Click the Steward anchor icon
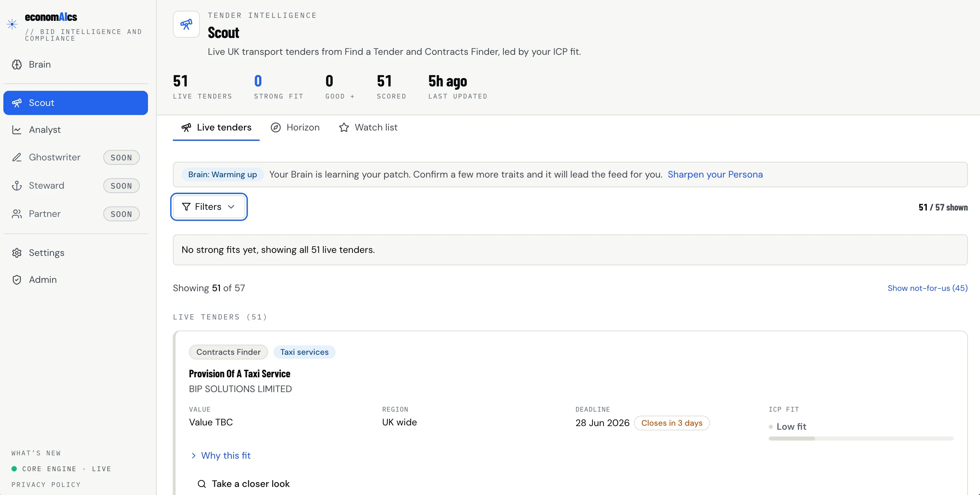980x495 pixels. click(x=17, y=186)
